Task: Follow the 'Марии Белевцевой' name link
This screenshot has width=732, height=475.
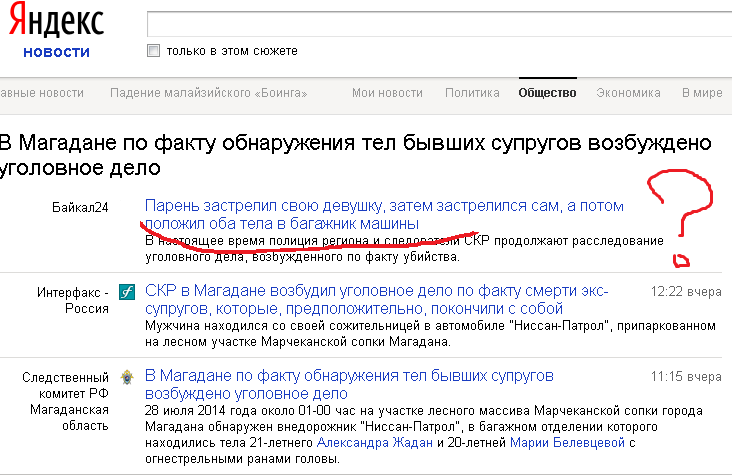Action: (x=567, y=442)
